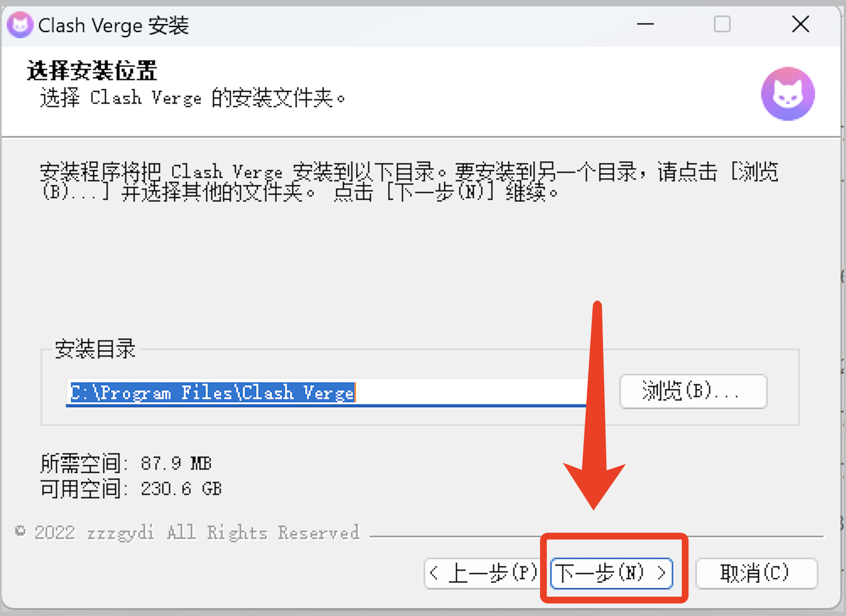The image size is (846, 616).
Task: Click the horizontal divider line beside copyright
Action: click(x=596, y=537)
